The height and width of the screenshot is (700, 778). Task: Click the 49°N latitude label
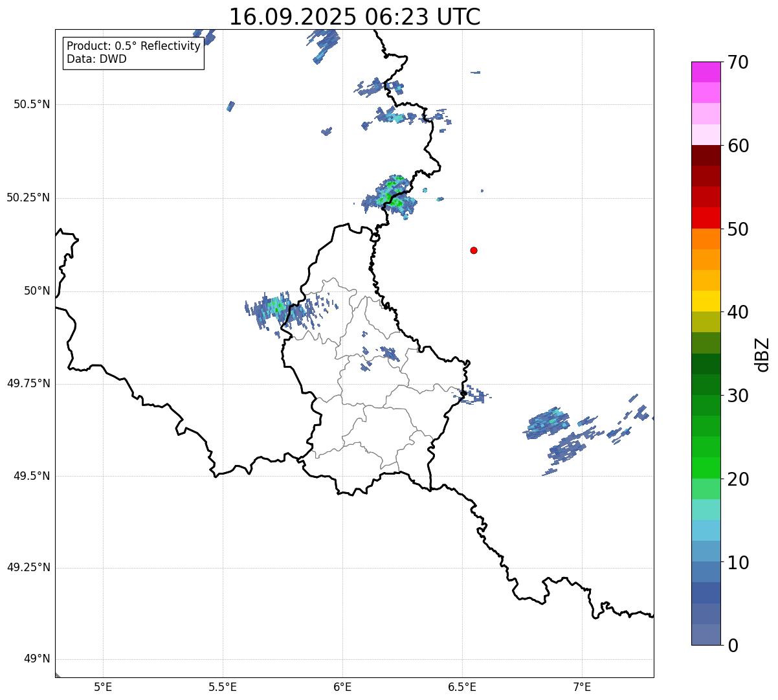[x=37, y=659]
